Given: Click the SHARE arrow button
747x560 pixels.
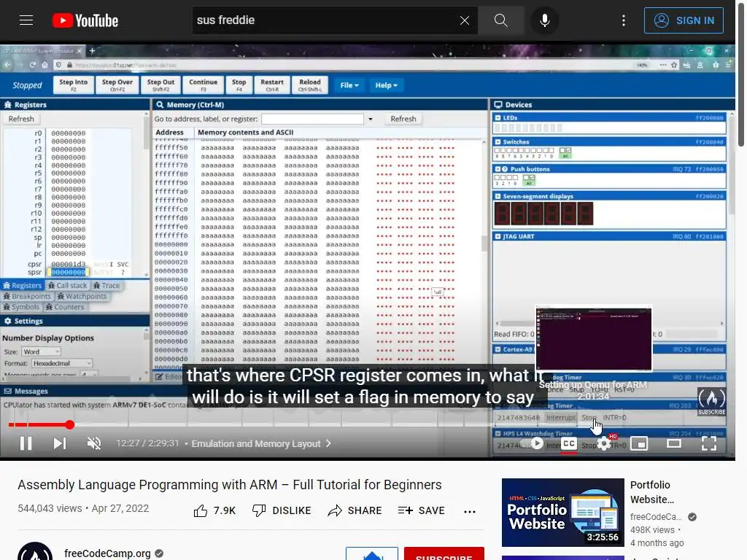Looking at the screenshot, I should click(x=355, y=510).
